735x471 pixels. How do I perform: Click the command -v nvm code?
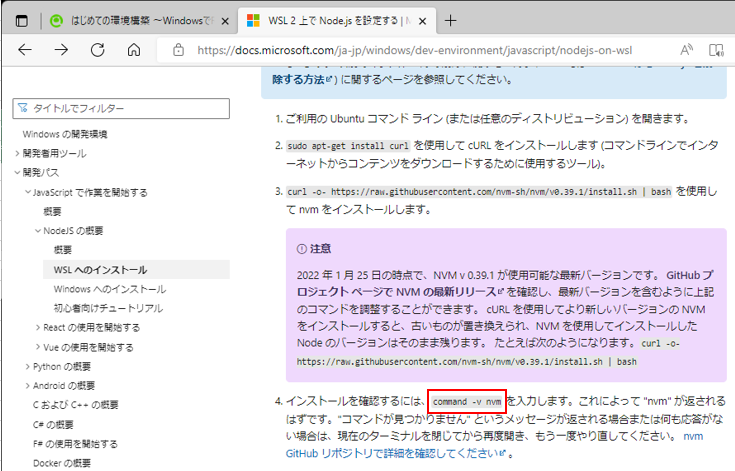click(467, 402)
